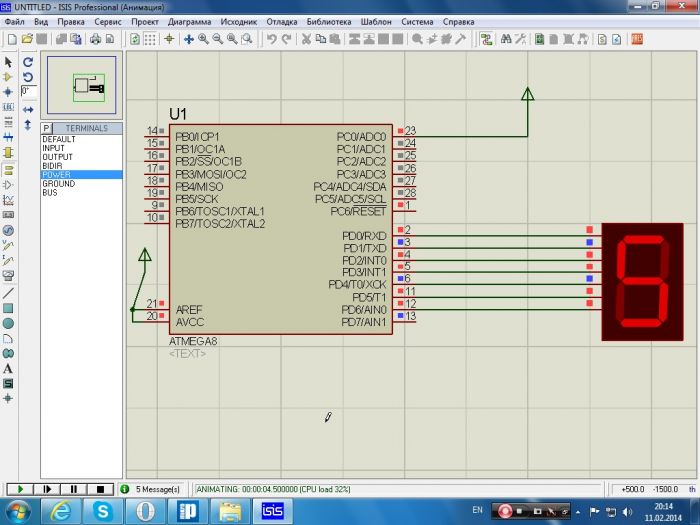Select 2D closed path tool

pyautogui.click(x=8, y=354)
